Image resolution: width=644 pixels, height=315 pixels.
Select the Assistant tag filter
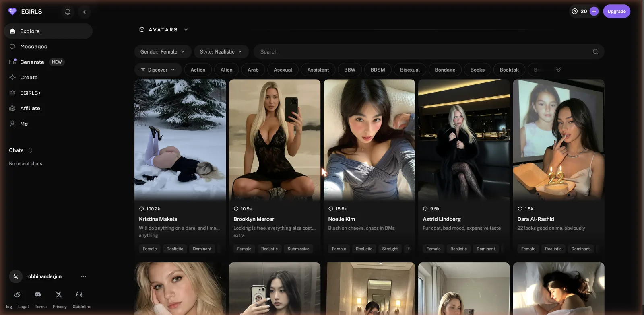tap(318, 70)
